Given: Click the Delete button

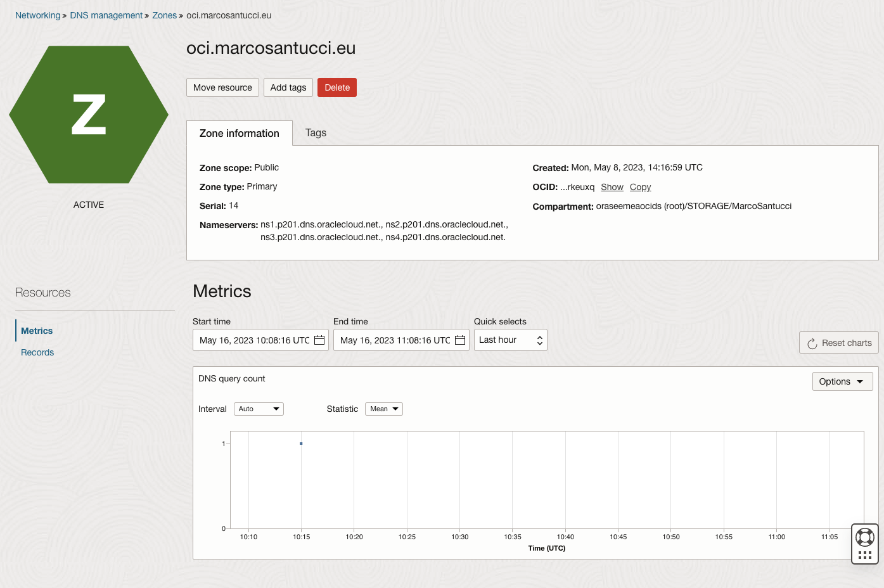Looking at the screenshot, I should (x=336, y=87).
